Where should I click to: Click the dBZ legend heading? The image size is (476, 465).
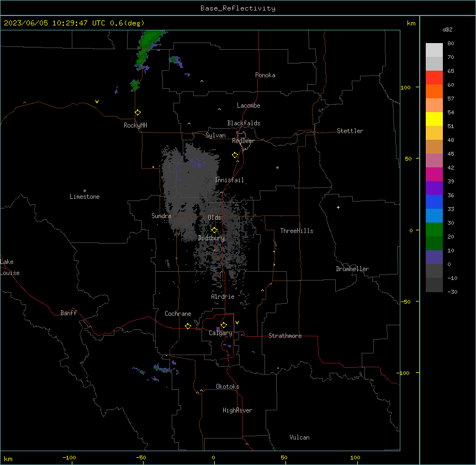pyautogui.click(x=447, y=29)
